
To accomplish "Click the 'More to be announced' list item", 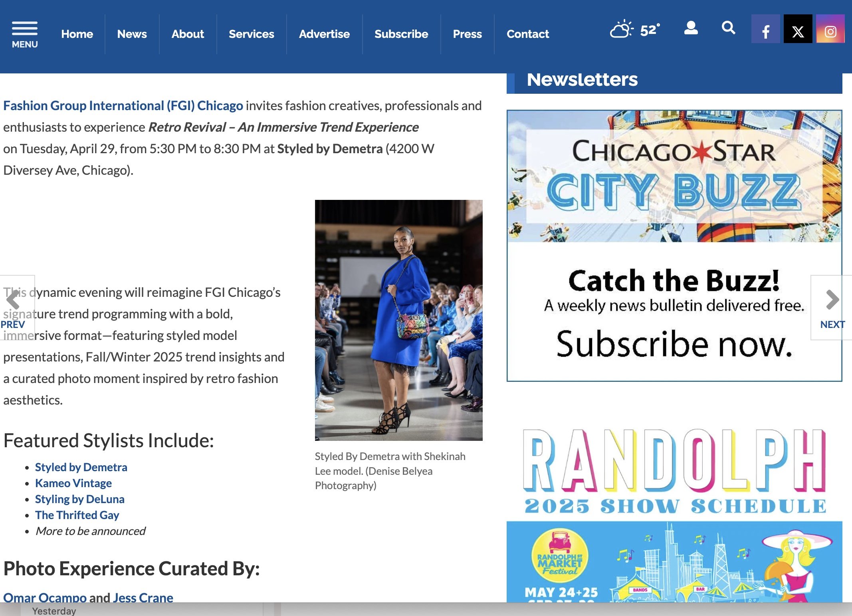I will click(91, 531).
